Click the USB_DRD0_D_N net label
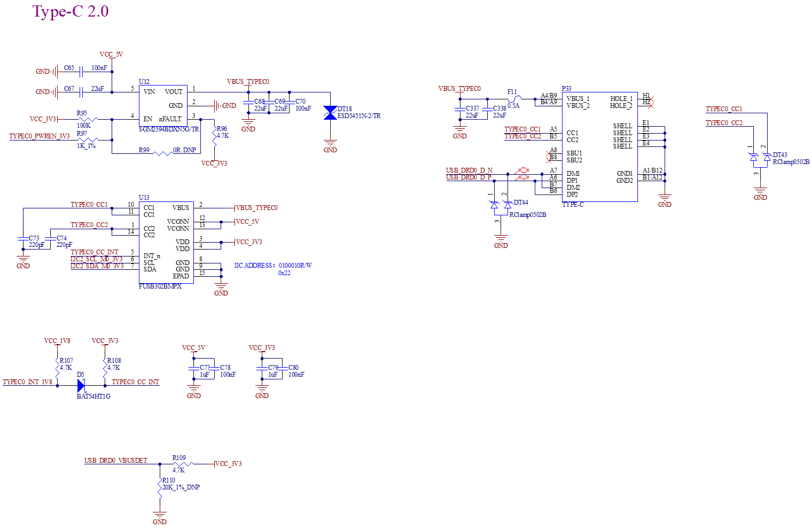The width and height of the screenshot is (812, 529). click(470, 170)
